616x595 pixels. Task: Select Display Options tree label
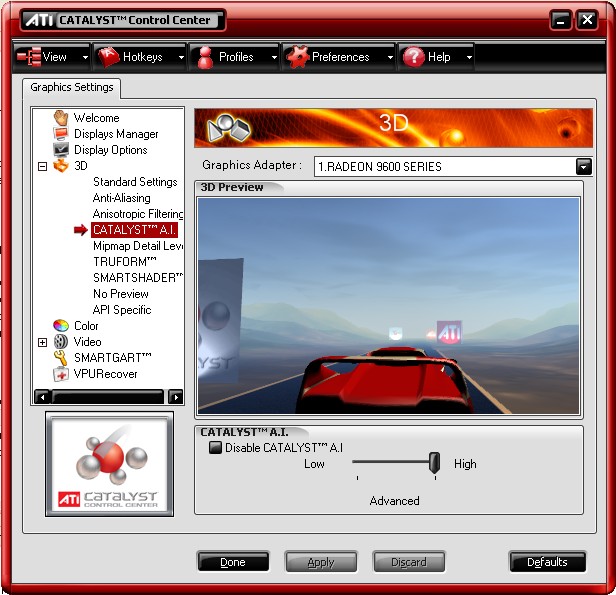pyautogui.click(x=111, y=150)
